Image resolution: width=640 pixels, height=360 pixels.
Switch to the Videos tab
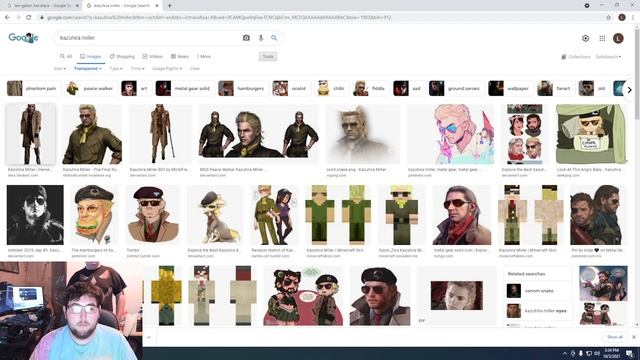pos(152,56)
